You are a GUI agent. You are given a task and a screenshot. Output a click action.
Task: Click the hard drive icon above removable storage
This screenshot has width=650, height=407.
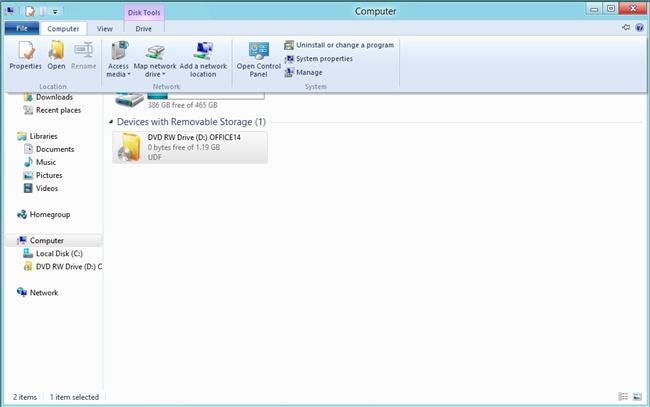click(130, 99)
